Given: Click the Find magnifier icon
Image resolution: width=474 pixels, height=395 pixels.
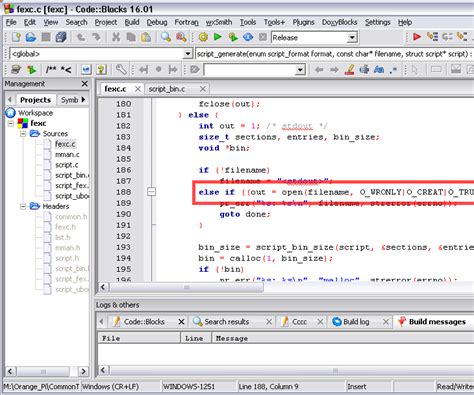Looking at the screenshot, I should (166, 37).
